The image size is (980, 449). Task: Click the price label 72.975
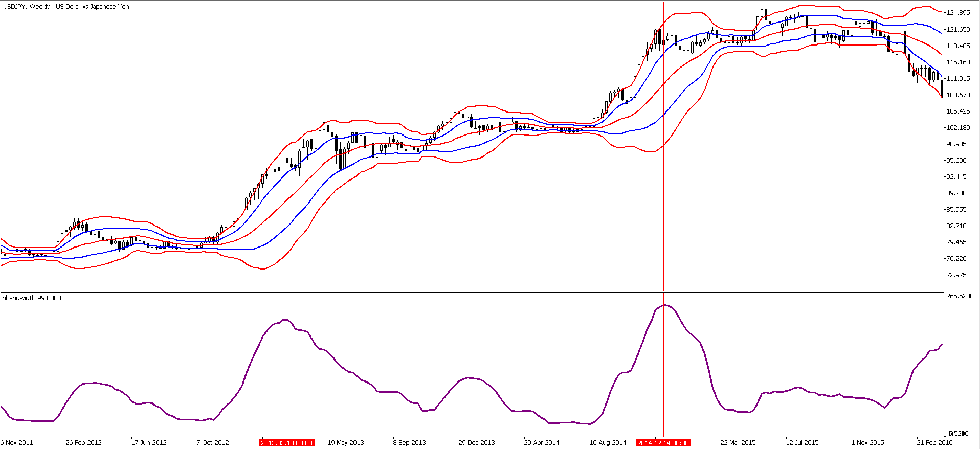coord(956,275)
